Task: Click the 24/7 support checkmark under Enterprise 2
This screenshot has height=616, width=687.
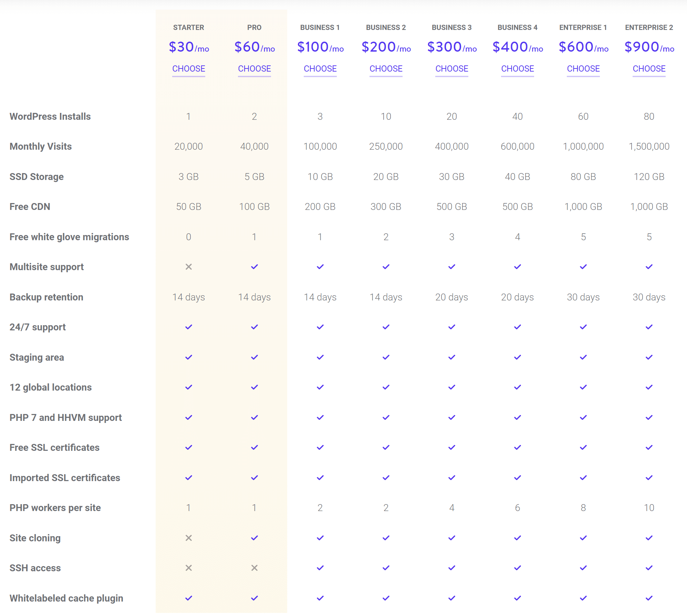Action: tap(649, 327)
